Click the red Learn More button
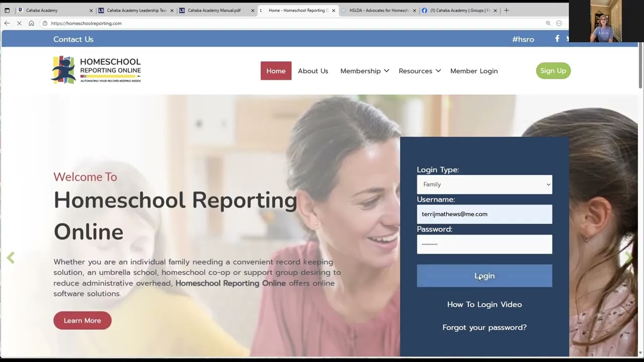 (83, 320)
